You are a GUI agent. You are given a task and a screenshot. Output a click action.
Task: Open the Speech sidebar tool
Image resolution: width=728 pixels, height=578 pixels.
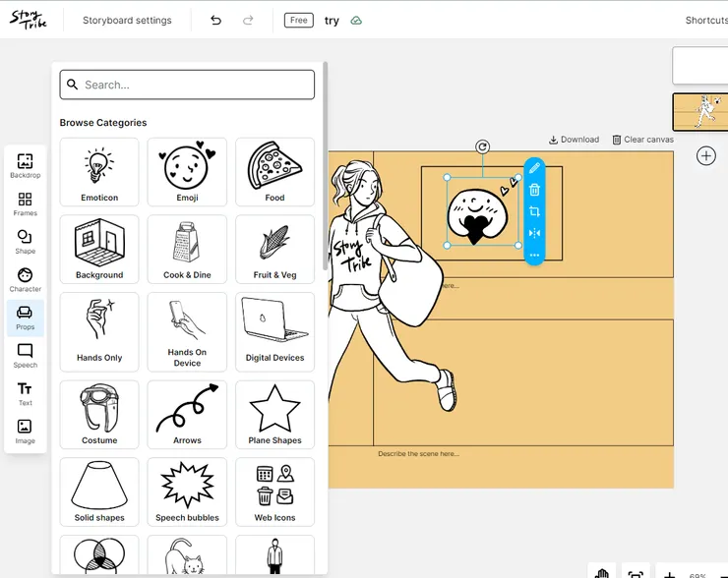click(x=25, y=356)
